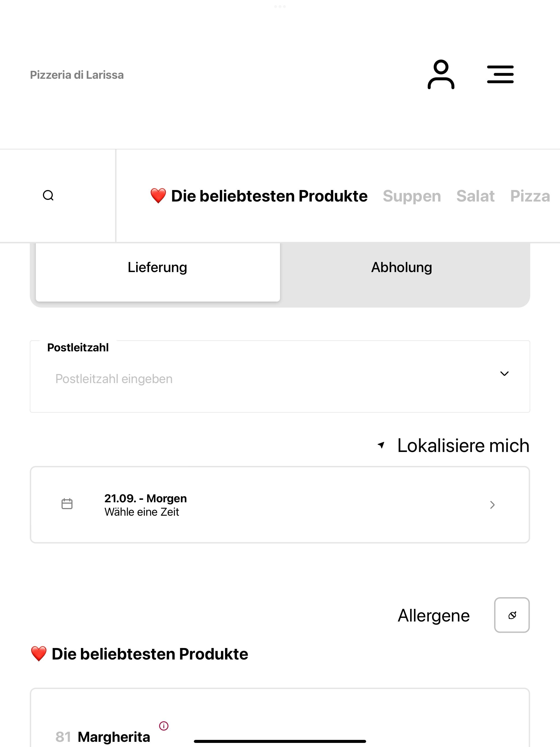
Task: Click the search magnifier icon
Action: [x=48, y=195]
